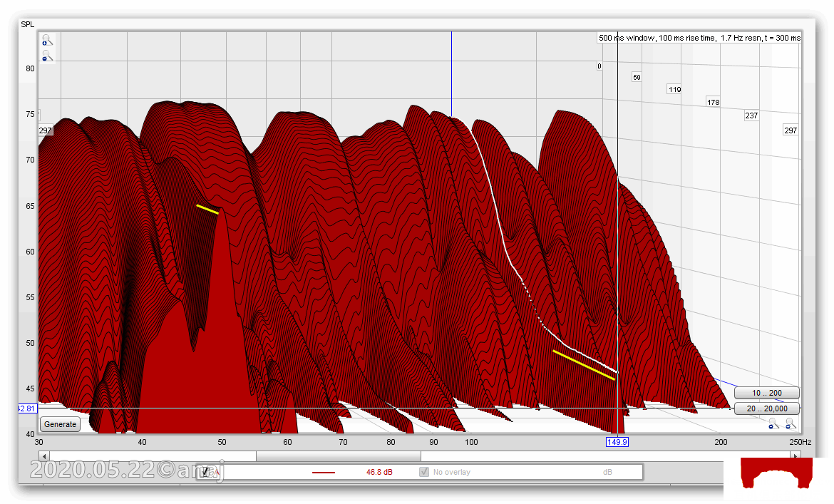Zoom in horizontally with bottom-right plus magnifier
Screen dimensions: 834x504
[791, 423]
